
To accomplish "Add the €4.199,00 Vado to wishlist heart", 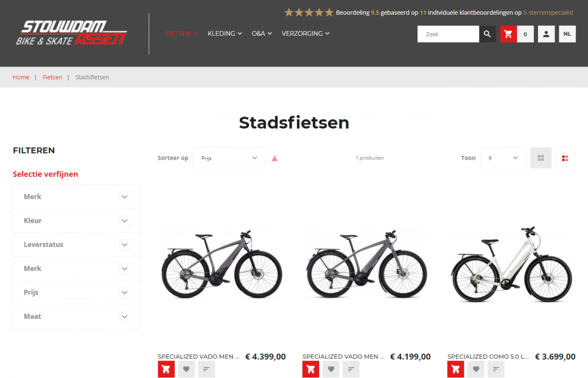I will coord(331,369).
